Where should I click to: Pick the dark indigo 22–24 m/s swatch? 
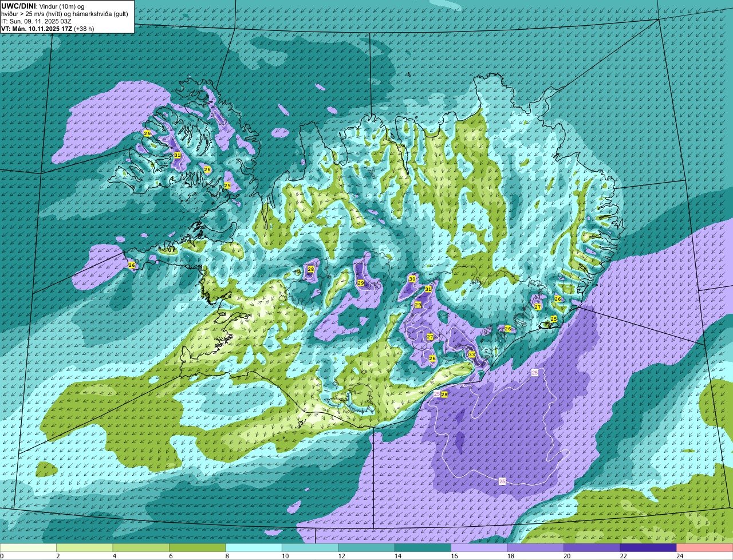[x=649, y=548]
